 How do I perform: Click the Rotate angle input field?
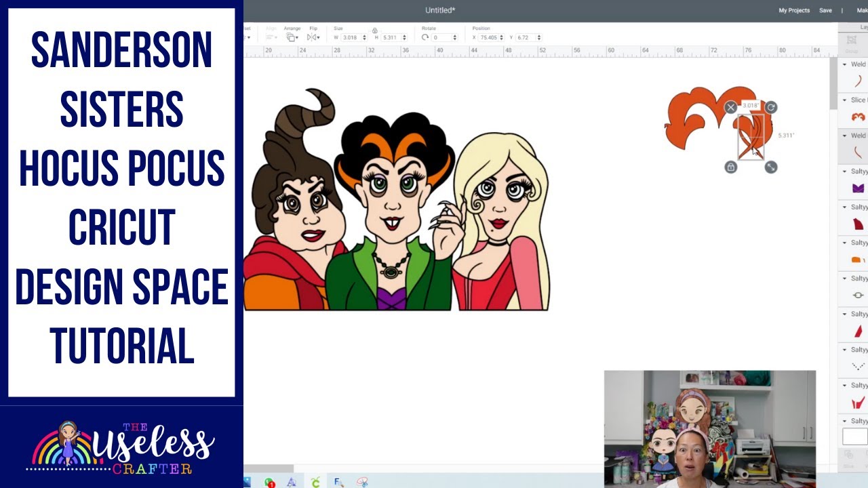(442, 38)
